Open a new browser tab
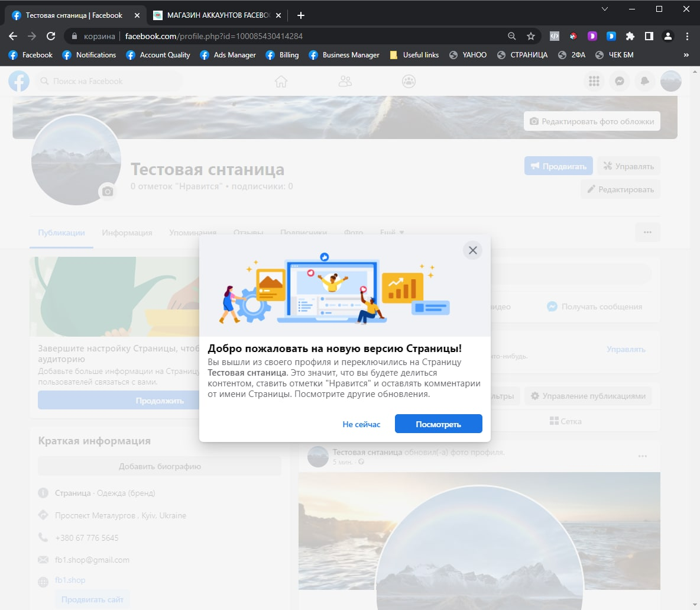This screenshot has width=700, height=610. [301, 15]
